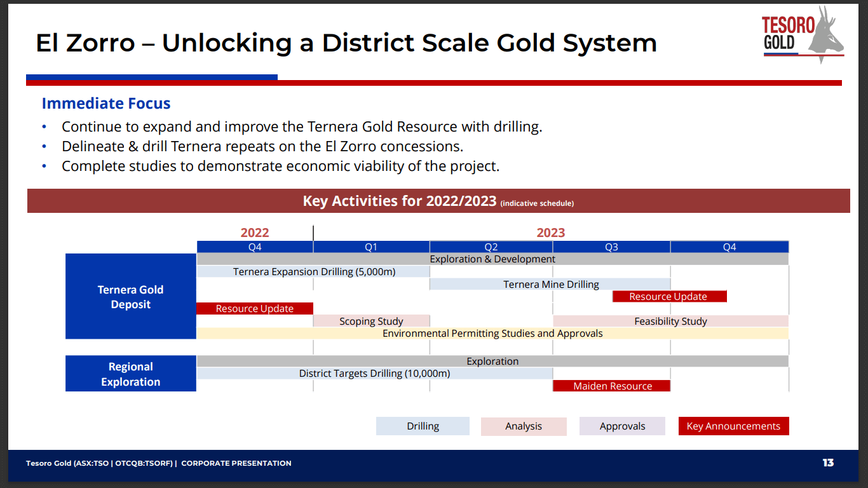Click the Ternera Mine Drilling bar
This screenshot has width=868, height=488.
click(x=550, y=284)
